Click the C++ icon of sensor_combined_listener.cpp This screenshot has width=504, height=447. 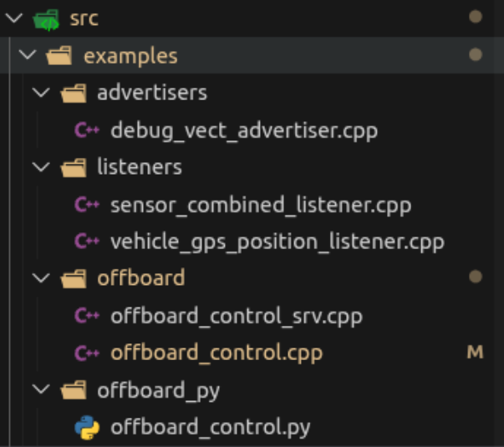[x=87, y=205]
